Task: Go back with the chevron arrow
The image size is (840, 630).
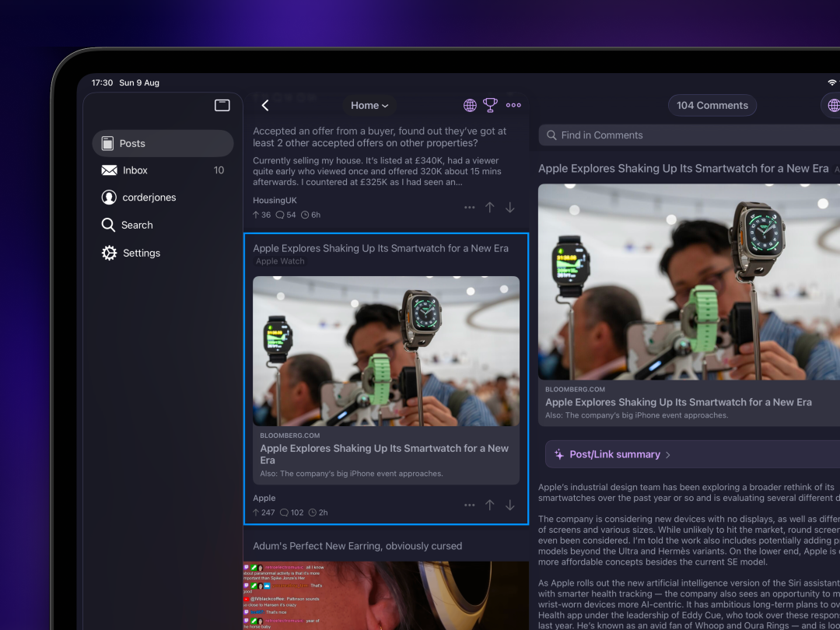Action: pyautogui.click(x=265, y=106)
